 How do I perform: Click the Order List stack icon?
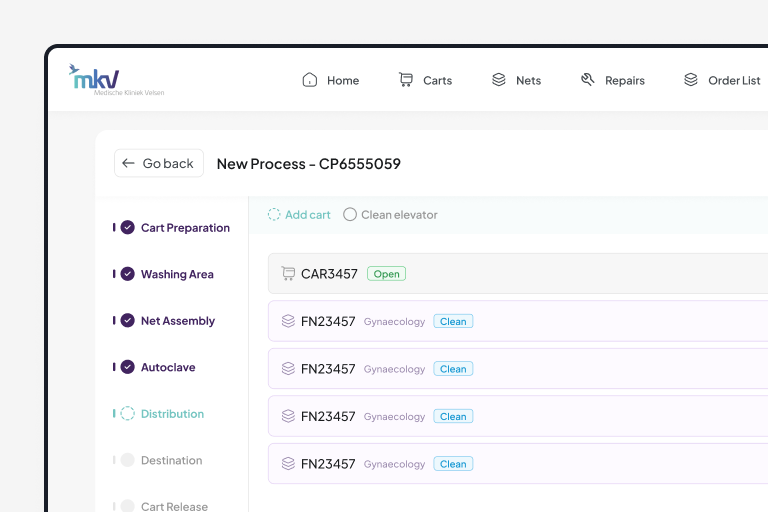pyautogui.click(x=691, y=80)
